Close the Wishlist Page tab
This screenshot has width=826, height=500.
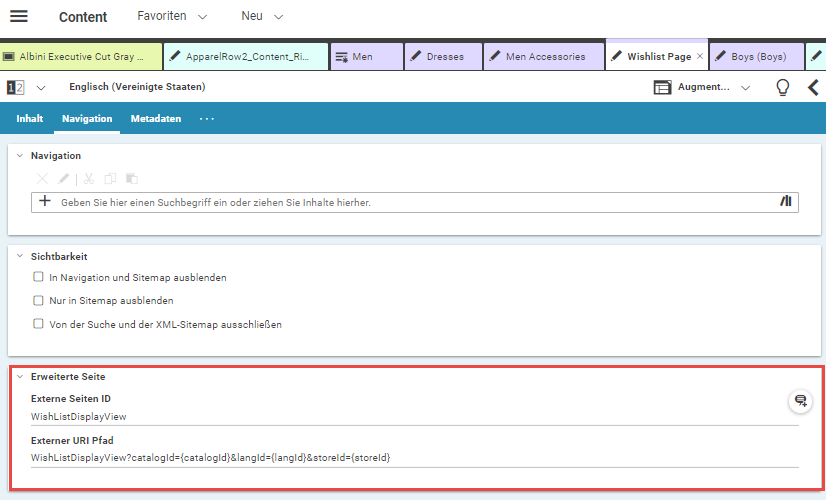[699, 57]
